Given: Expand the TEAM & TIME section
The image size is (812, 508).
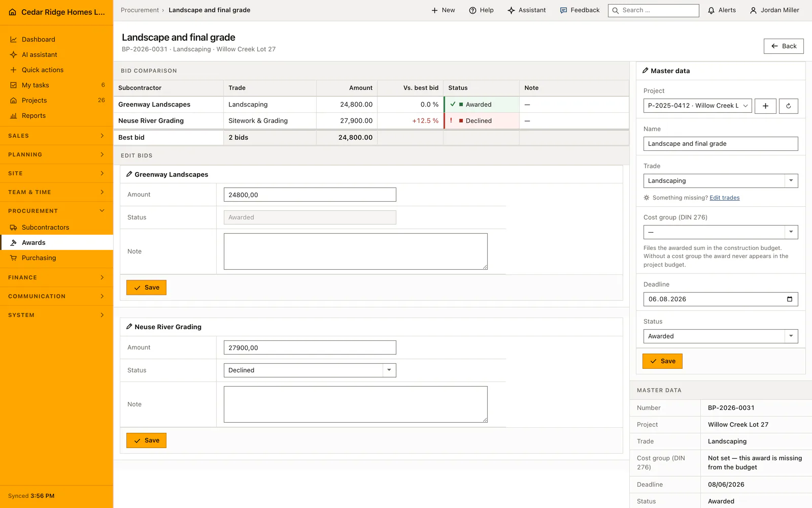Looking at the screenshot, I should (56, 192).
